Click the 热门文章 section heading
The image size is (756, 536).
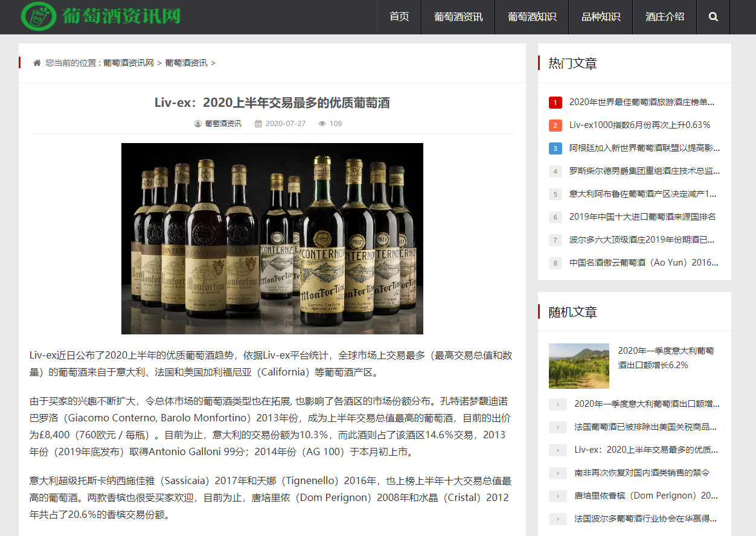coord(572,63)
